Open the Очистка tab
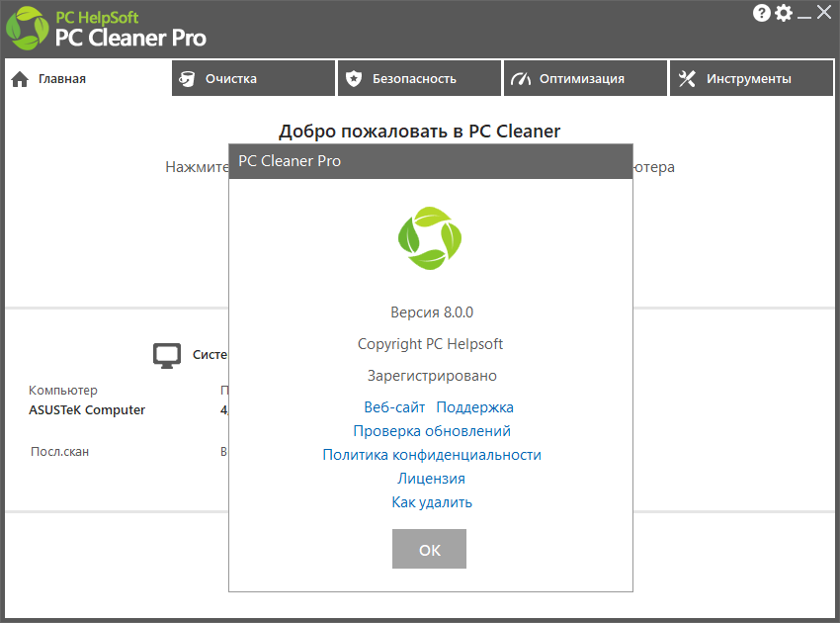 click(x=253, y=78)
